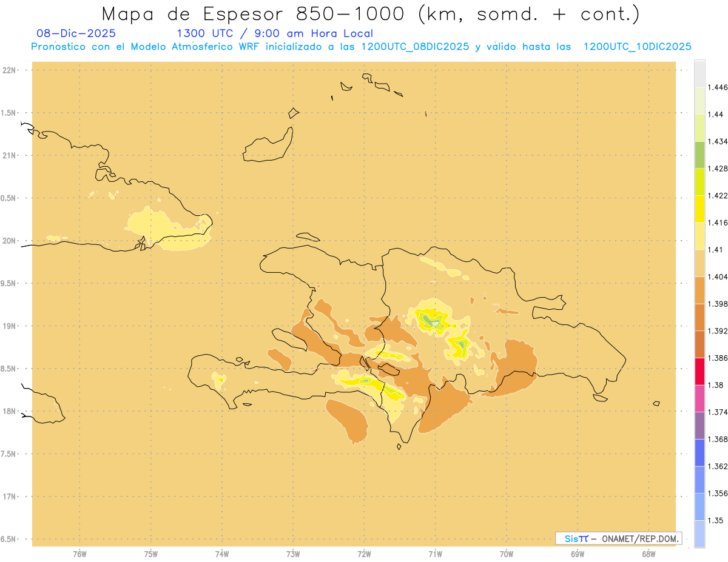The height and width of the screenshot is (562, 728).
Task: Click the light gray swatch atop the colorbar
Action: (x=699, y=73)
